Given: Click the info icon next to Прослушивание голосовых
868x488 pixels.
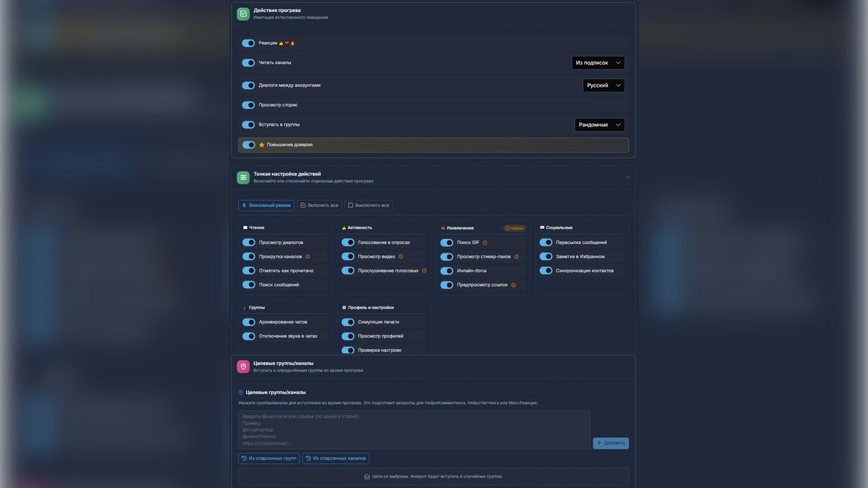Looking at the screenshot, I should pos(425,270).
